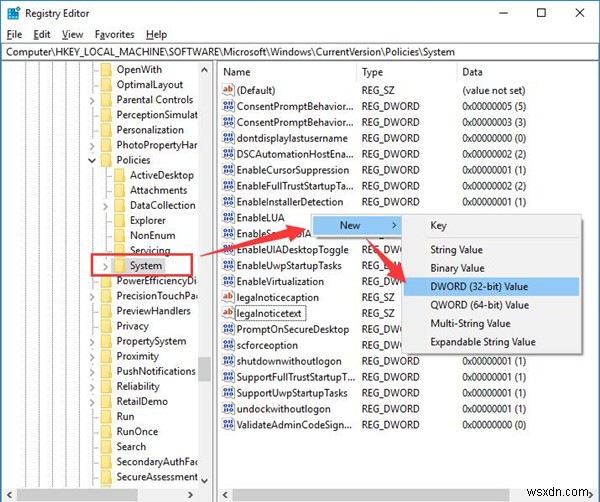The image size is (600, 502).
Task: Open the Favorites menu
Action: click(114, 34)
